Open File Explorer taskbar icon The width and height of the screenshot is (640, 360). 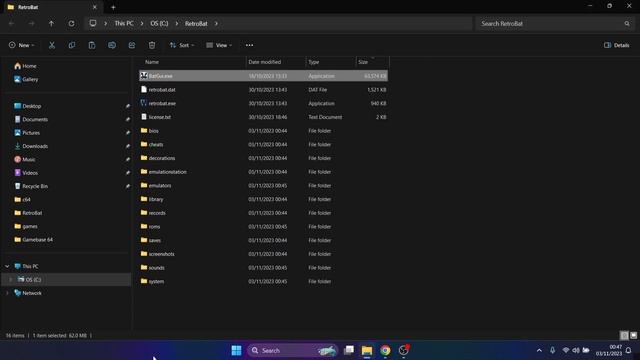tap(367, 350)
